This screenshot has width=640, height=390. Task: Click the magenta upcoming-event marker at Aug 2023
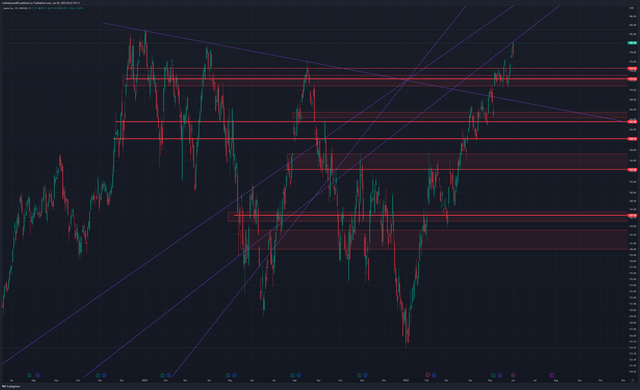(x=551, y=375)
